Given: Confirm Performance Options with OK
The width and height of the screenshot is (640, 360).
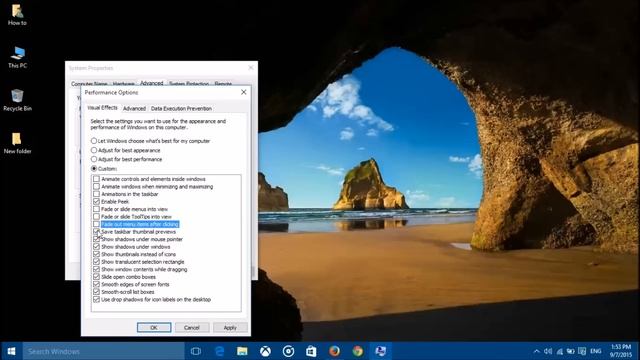Looking at the screenshot, I should click(x=154, y=327).
